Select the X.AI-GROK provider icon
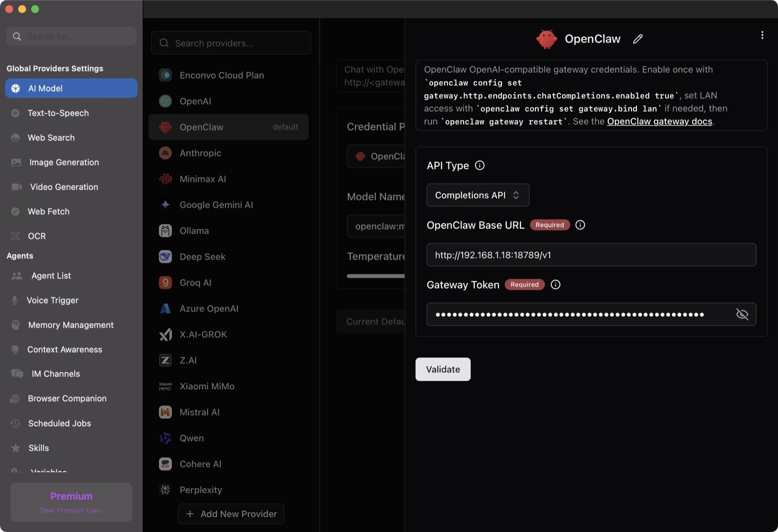778x532 pixels. [x=165, y=334]
